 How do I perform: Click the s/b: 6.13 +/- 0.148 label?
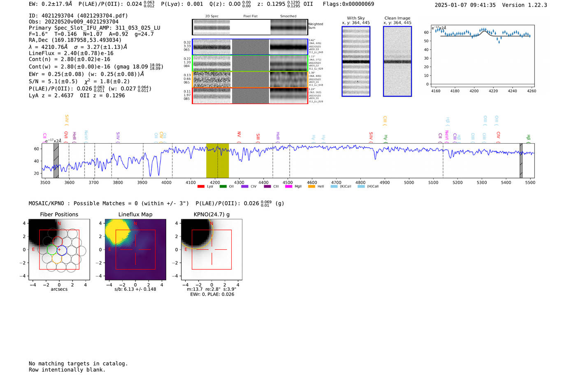click(135, 289)
